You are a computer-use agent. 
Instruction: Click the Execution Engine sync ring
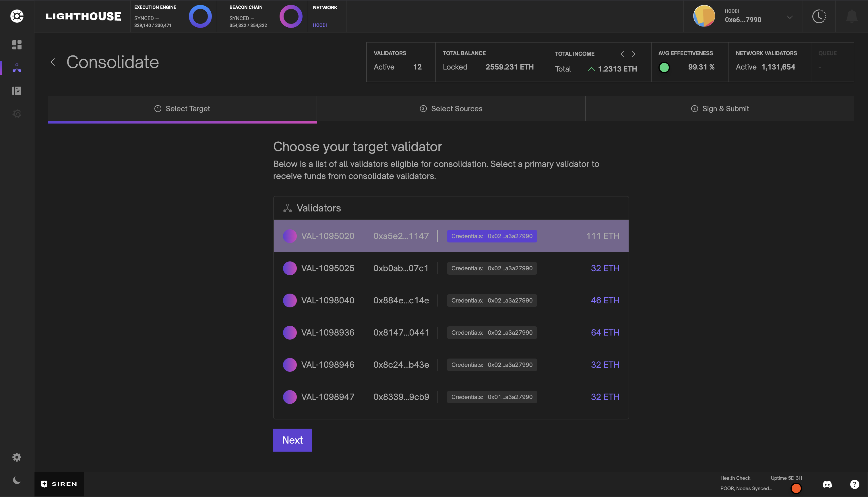point(200,16)
